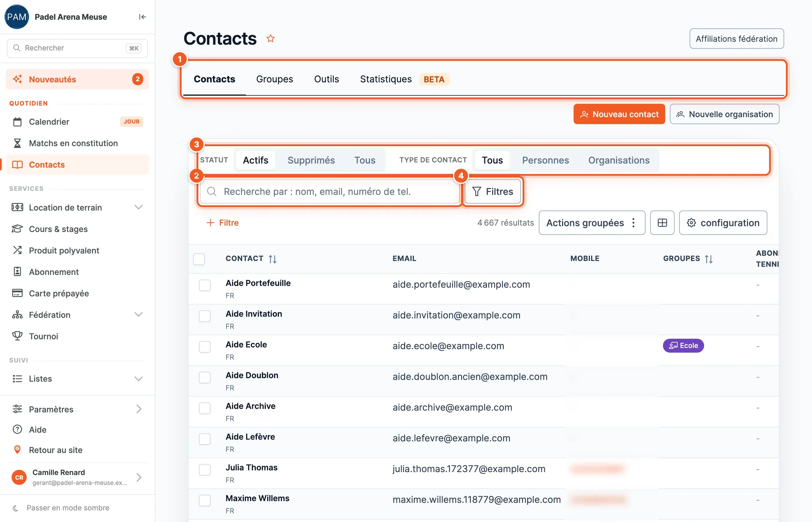Check the Maxime Willems row checkbox

click(x=205, y=500)
